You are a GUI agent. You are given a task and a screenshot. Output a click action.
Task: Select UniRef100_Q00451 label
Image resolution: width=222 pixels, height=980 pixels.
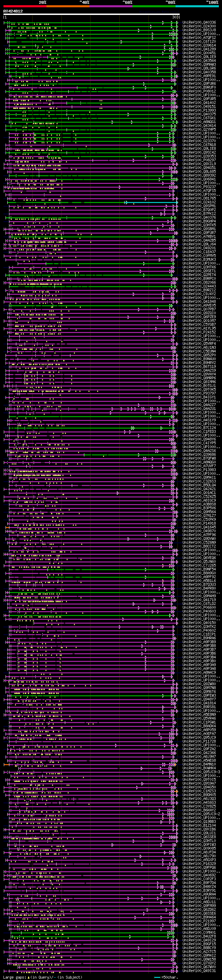tap(199, 53)
